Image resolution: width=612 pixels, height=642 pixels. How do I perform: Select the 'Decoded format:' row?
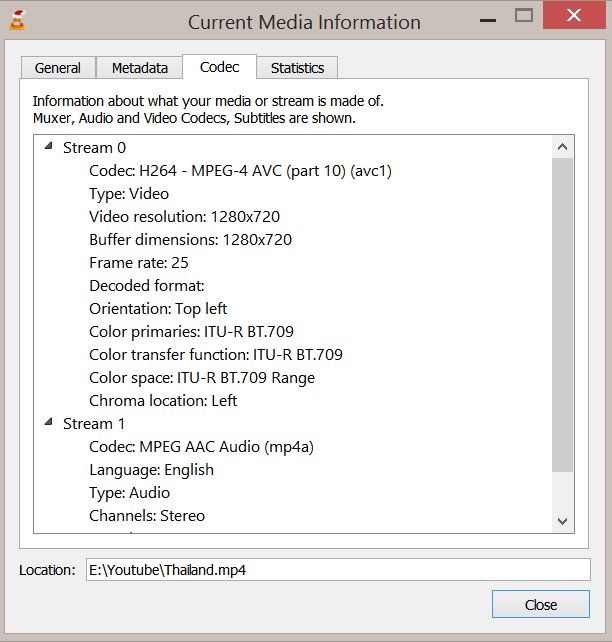147,285
